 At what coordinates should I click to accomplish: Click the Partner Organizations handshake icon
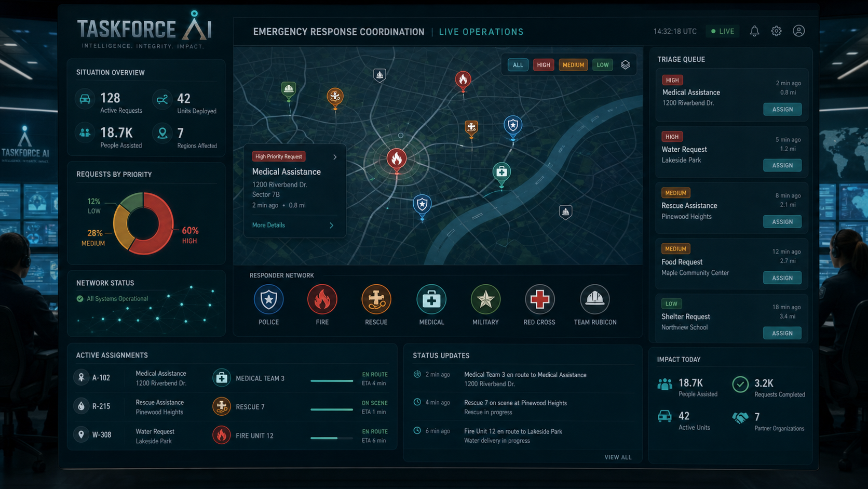coord(740,418)
